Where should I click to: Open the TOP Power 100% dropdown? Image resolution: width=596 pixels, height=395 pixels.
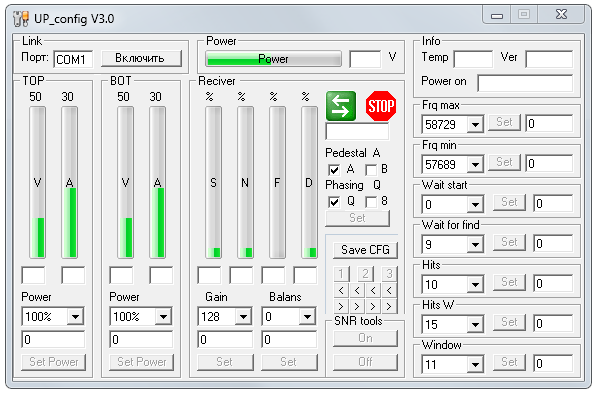tap(75, 316)
